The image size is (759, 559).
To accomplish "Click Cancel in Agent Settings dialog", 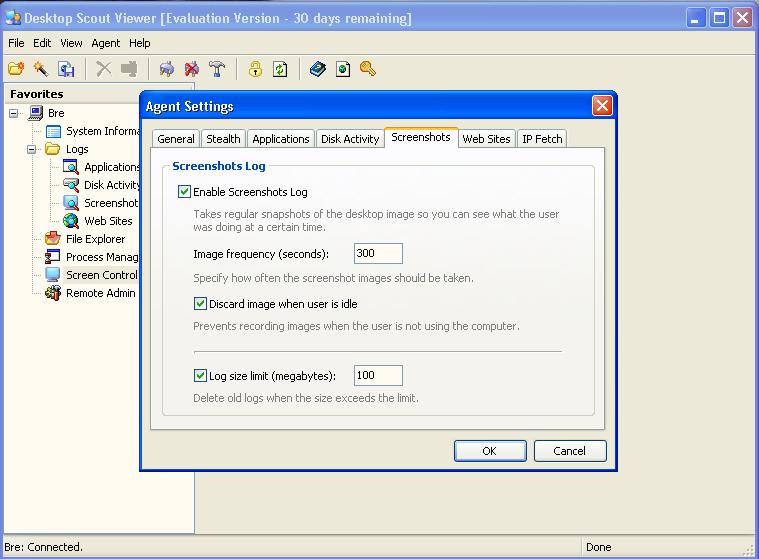I will pyautogui.click(x=570, y=451).
